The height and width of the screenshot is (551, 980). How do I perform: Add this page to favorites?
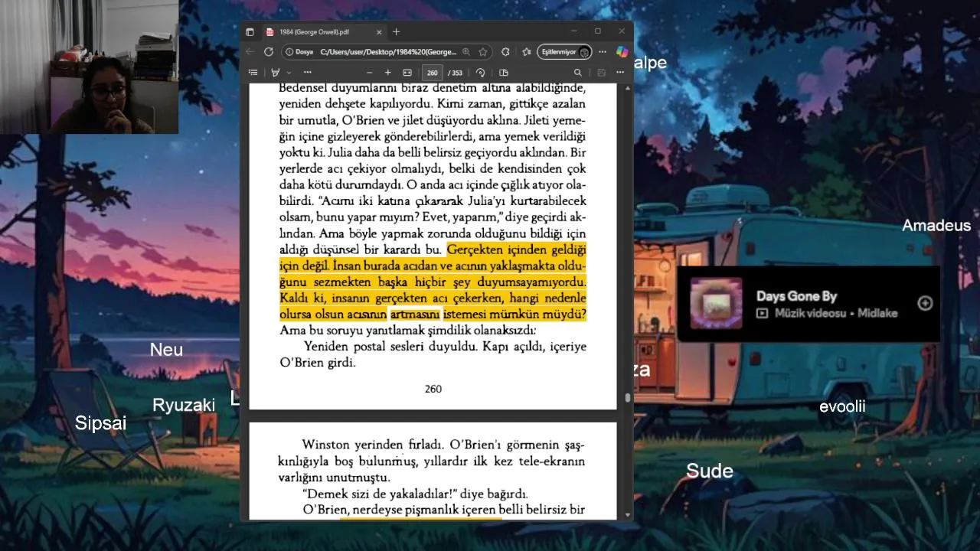click(483, 52)
